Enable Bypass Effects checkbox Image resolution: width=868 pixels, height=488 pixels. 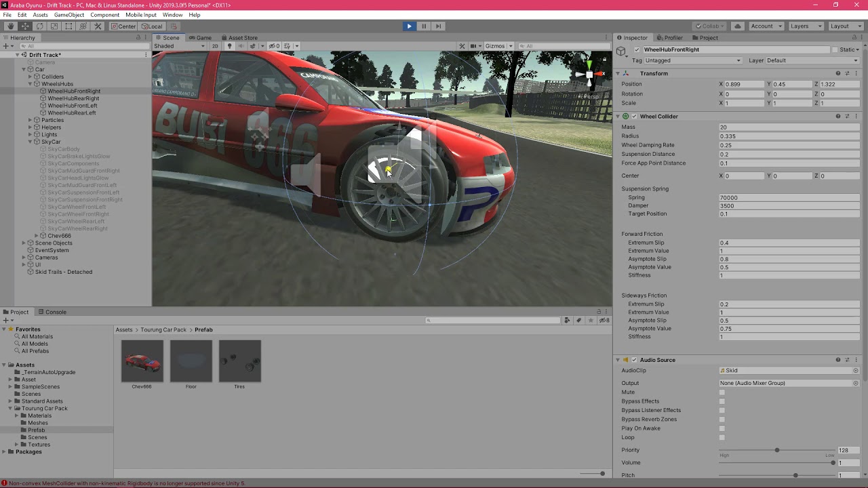722,401
